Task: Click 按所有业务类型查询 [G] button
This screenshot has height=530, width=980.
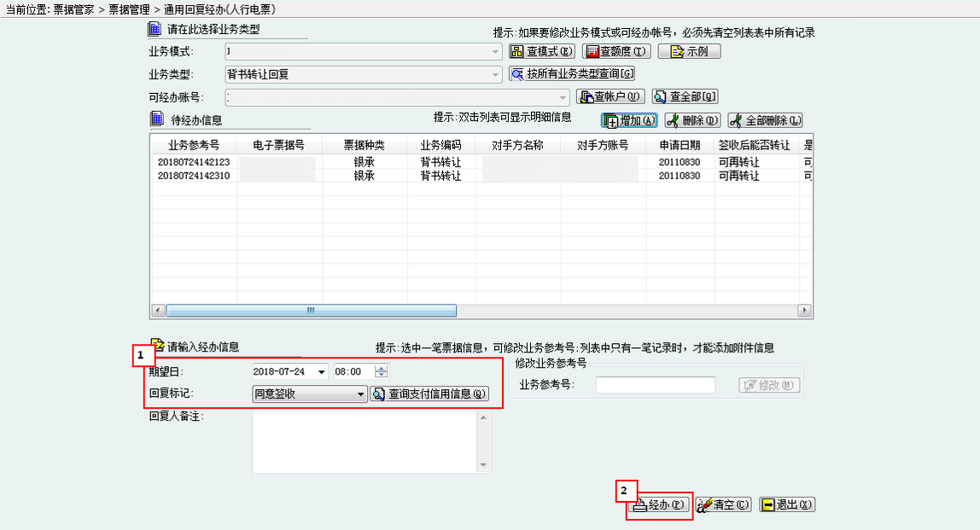Action: (572, 74)
